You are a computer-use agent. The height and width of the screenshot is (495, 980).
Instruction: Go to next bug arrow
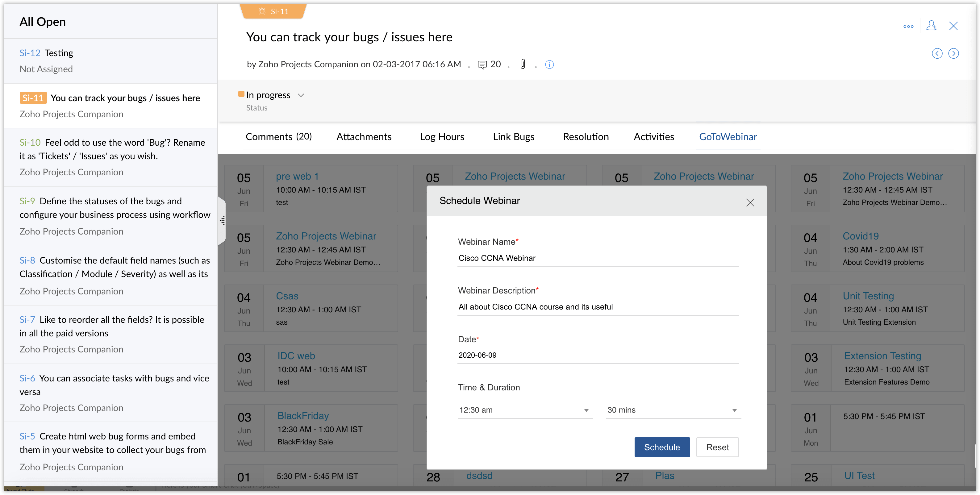click(953, 53)
